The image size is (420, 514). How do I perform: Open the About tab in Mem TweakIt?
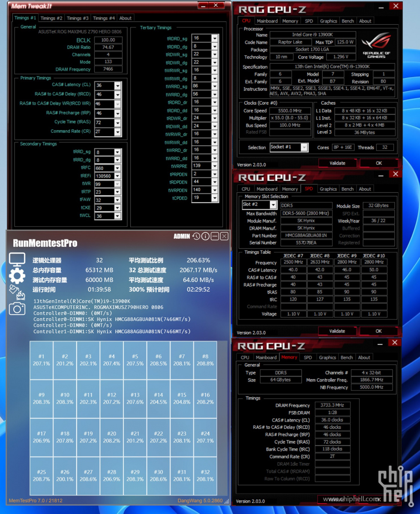126,18
